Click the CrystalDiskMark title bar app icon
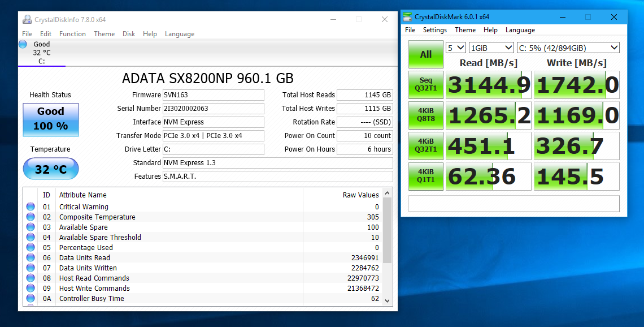This screenshot has height=327, width=644. point(407,17)
